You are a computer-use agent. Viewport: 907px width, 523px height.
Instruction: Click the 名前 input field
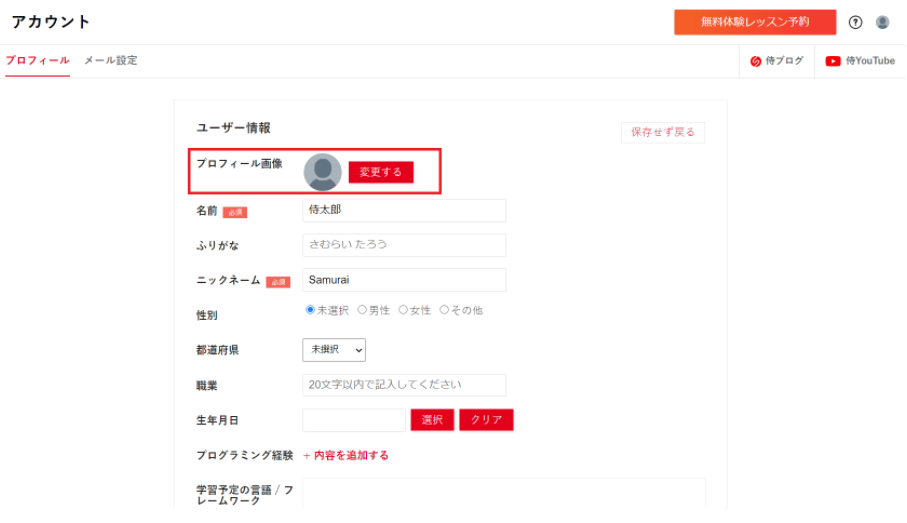404,210
